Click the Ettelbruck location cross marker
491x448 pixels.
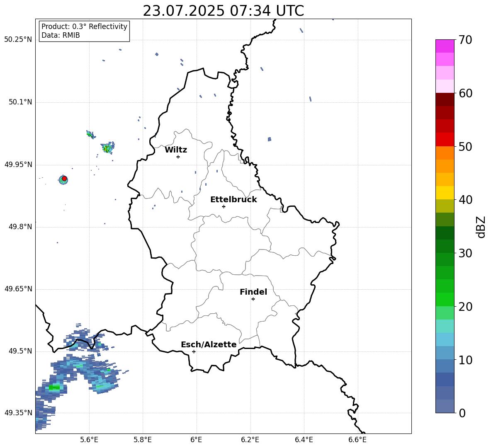pos(224,206)
